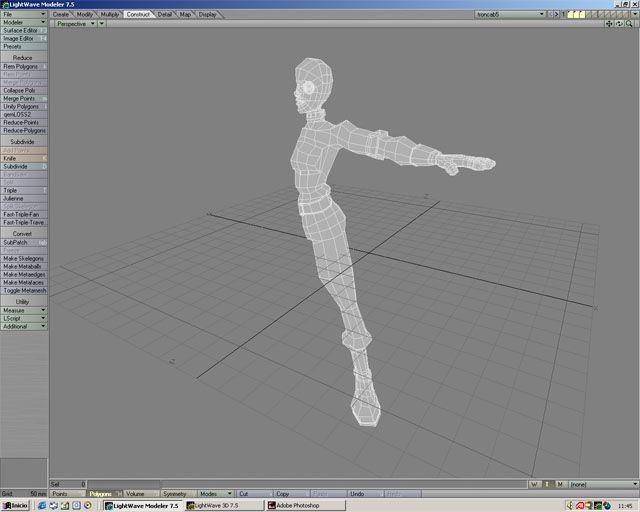The width and height of the screenshot is (640, 512).
Task: Open the Image Editor
Action: [x=24, y=38]
